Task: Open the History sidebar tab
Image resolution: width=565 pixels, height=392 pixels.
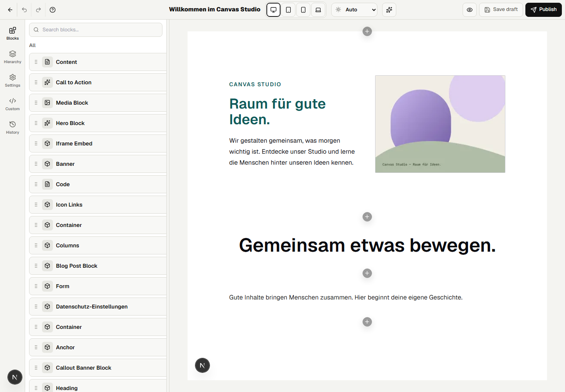Action: pos(13,127)
